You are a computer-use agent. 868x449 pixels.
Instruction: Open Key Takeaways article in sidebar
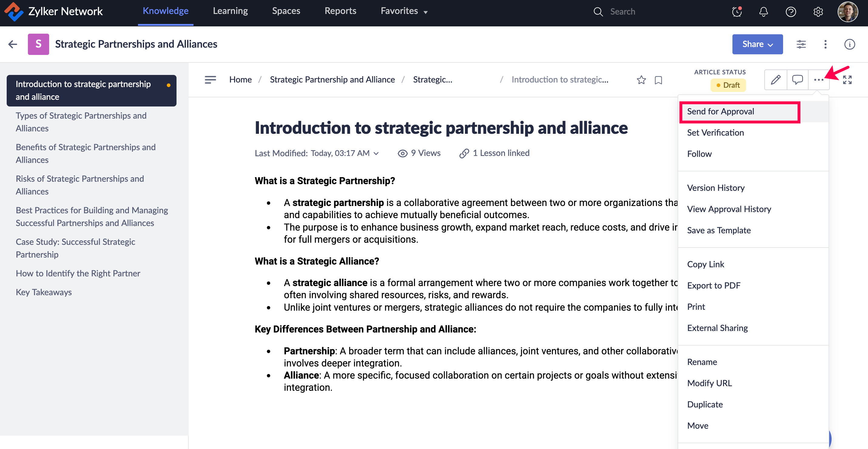pyautogui.click(x=44, y=292)
